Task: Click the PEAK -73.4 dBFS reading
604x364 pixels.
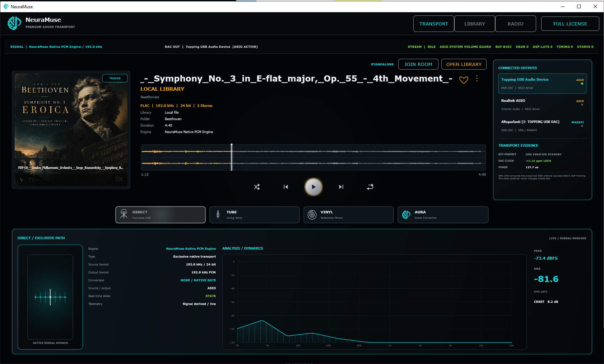Action: [546, 258]
